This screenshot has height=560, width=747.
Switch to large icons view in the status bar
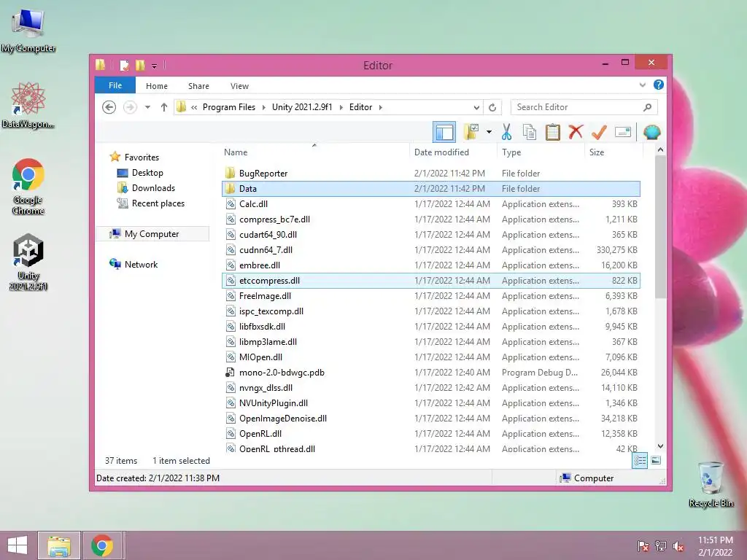pyautogui.click(x=656, y=461)
